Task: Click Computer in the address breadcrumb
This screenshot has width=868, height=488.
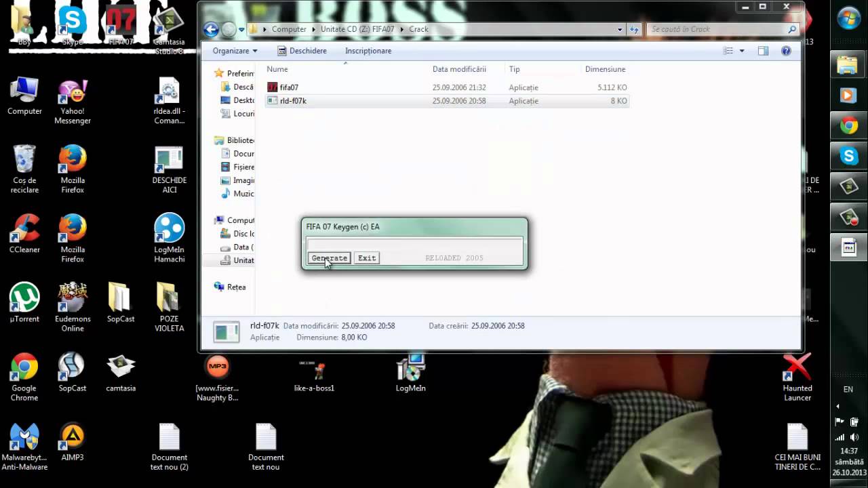Action: pos(289,29)
